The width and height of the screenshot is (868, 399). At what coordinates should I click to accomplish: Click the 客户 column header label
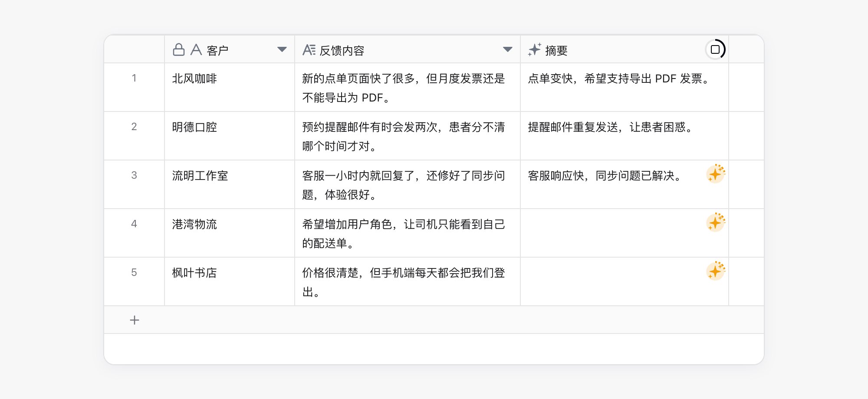click(x=218, y=50)
